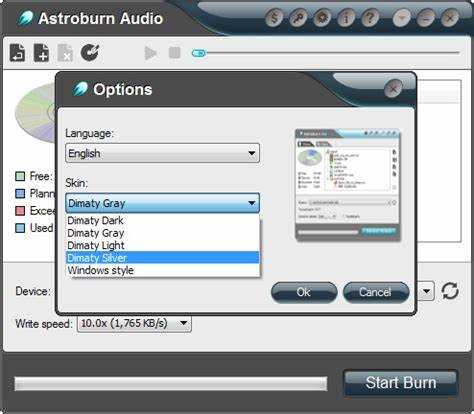Open options via gear title bar icon
The width and height of the screenshot is (474, 414).
[322, 18]
